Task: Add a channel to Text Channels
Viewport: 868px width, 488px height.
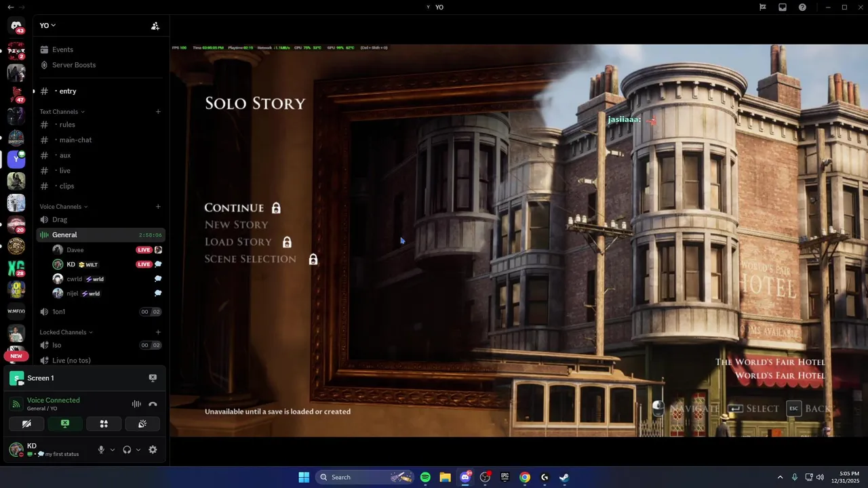Action: pyautogui.click(x=158, y=112)
